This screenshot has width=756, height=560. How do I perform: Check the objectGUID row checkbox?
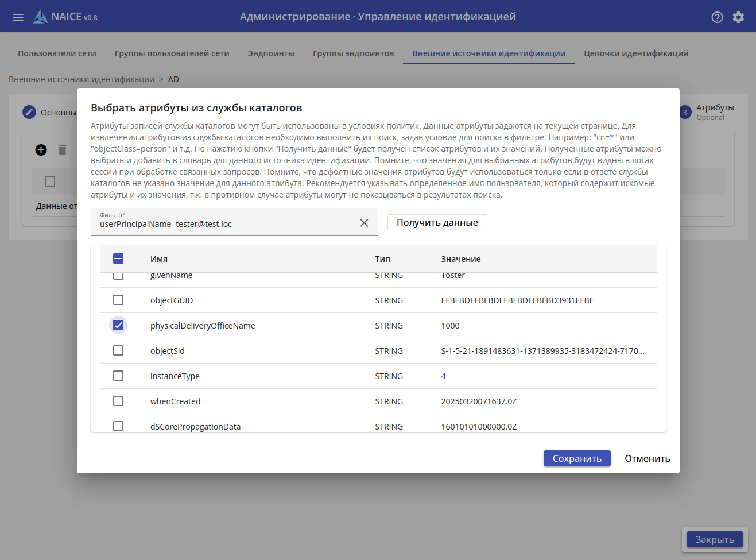coord(118,300)
